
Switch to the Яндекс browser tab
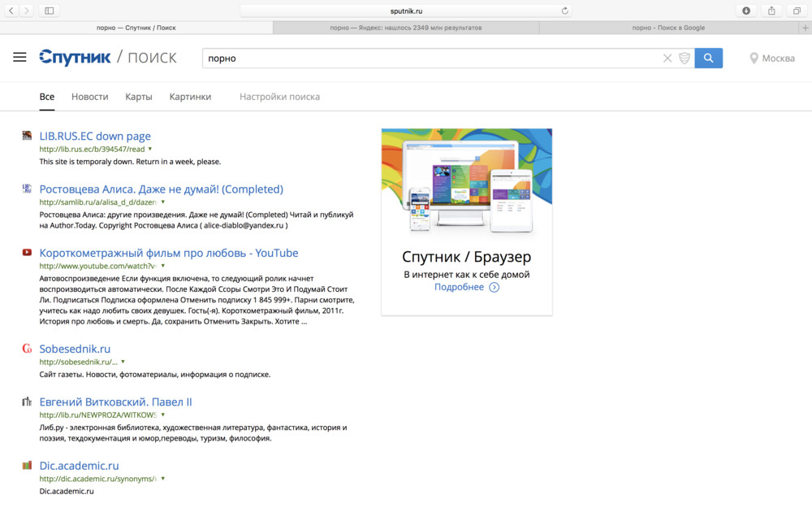click(x=406, y=28)
